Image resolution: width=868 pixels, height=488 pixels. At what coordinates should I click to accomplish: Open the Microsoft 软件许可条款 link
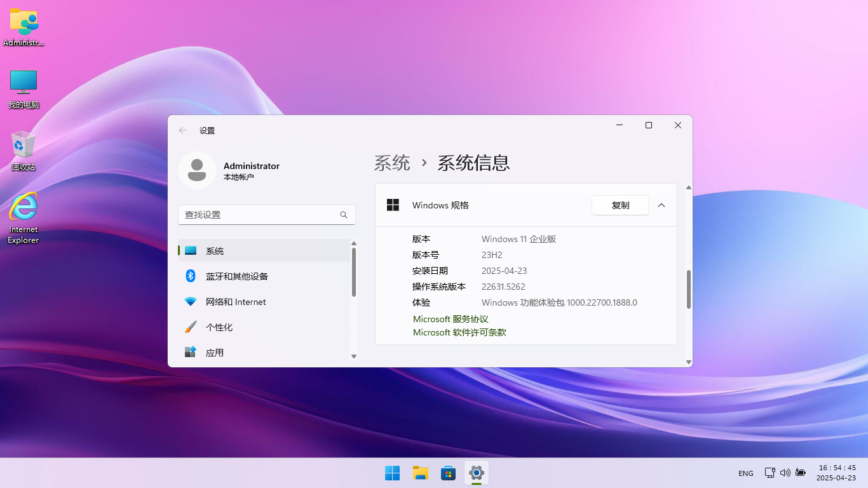(x=459, y=332)
